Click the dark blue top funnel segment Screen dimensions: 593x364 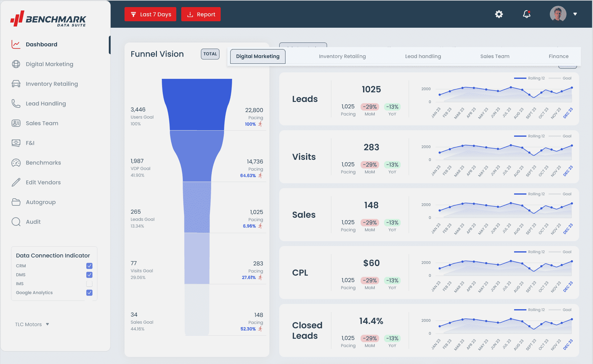pos(197,105)
